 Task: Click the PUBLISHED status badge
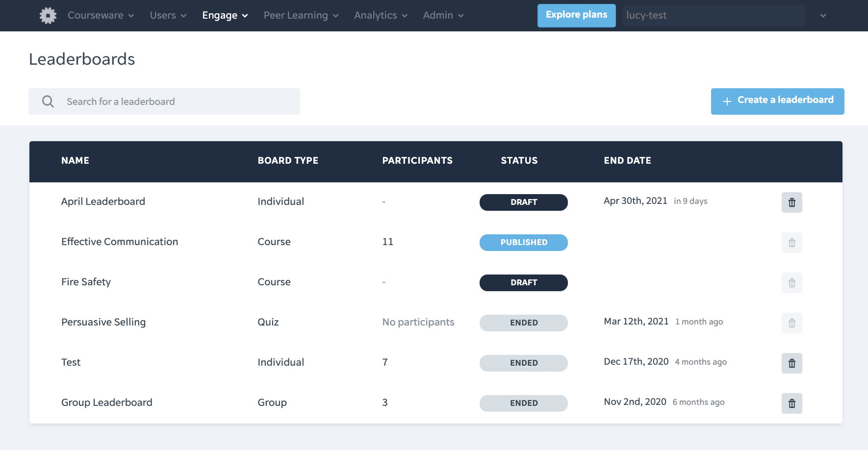[524, 243]
